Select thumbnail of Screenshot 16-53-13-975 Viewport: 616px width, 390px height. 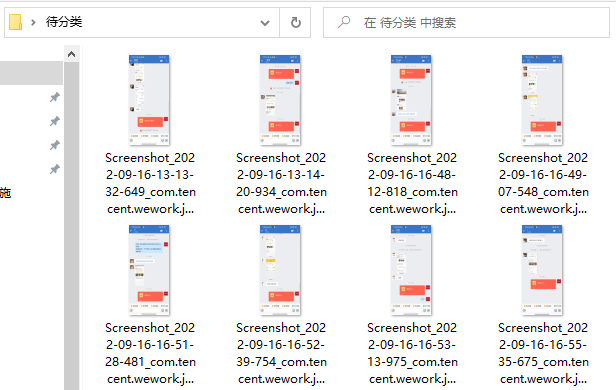tap(411, 270)
